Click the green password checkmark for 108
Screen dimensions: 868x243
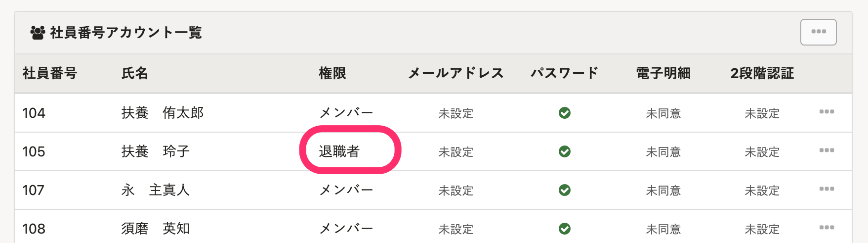[565, 229]
